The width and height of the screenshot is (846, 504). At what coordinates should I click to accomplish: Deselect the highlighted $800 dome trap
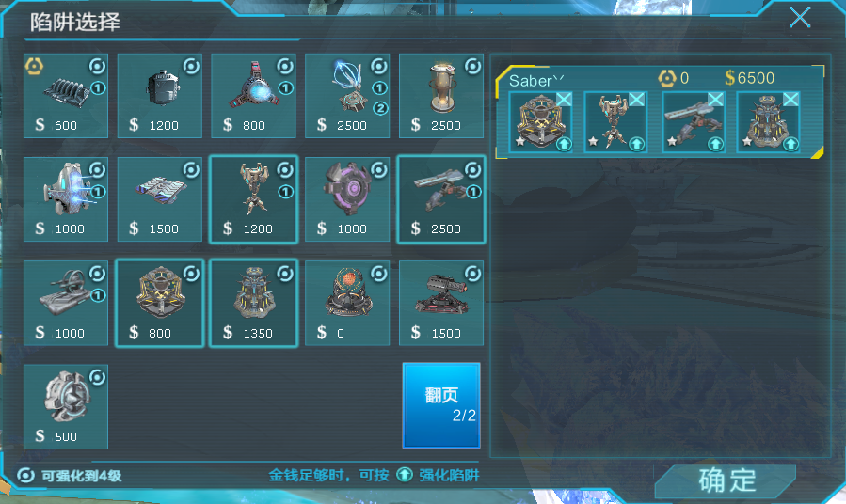coord(160,303)
